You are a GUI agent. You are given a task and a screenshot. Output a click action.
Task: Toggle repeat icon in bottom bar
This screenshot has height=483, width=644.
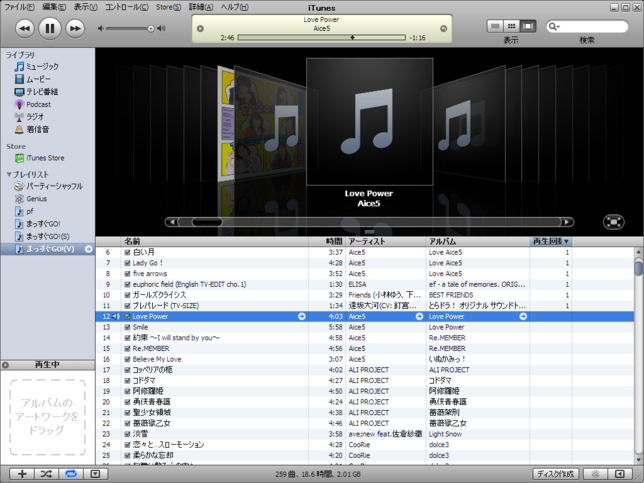click(x=71, y=474)
